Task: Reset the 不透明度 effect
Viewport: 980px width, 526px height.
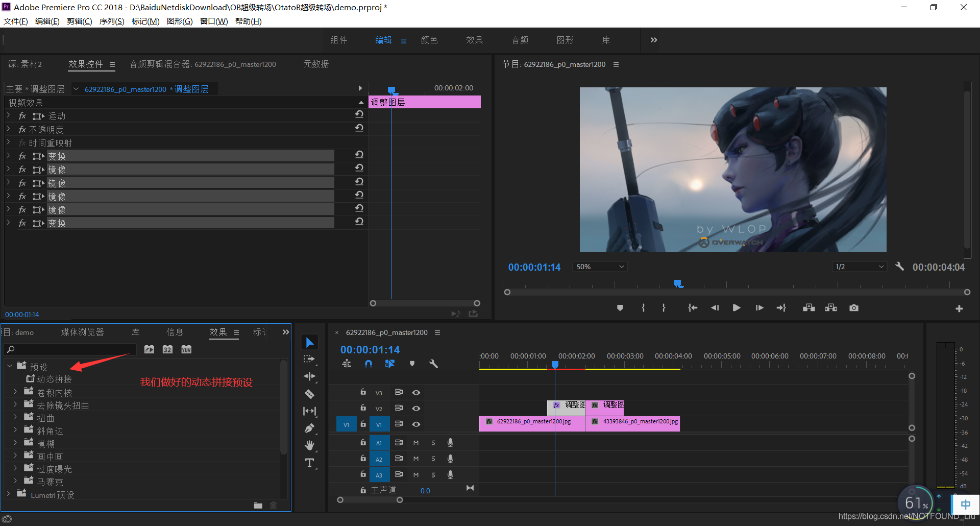Action: click(x=359, y=128)
